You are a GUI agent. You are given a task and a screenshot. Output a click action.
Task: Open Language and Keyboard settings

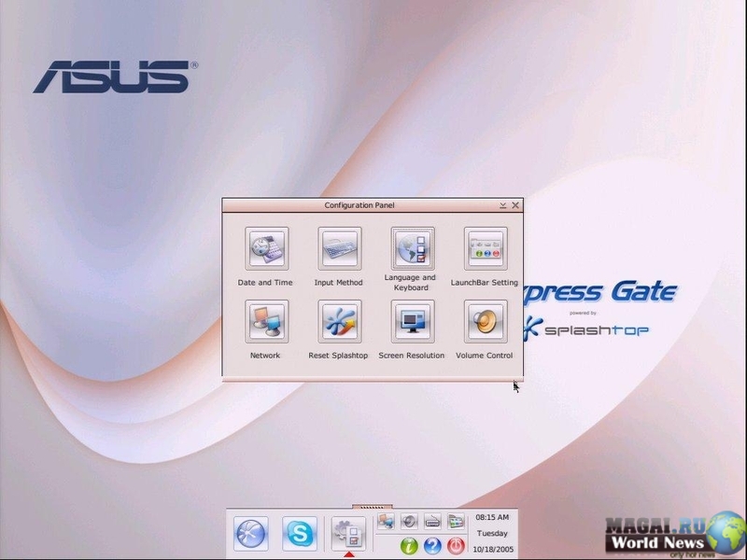click(413, 248)
